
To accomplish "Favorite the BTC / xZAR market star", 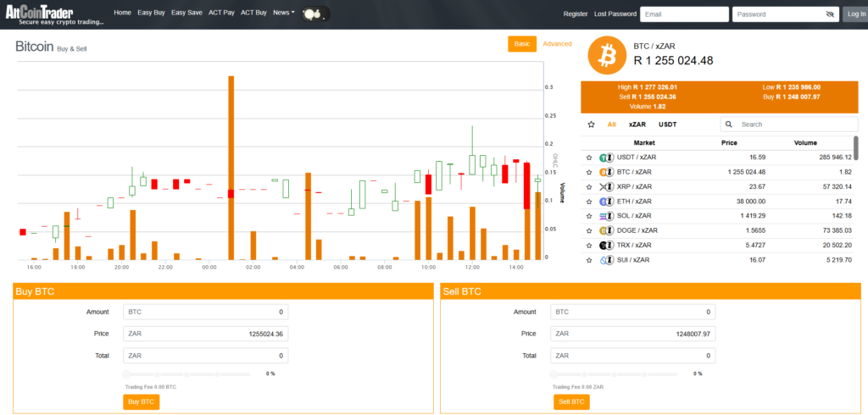I will [x=589, y=172].
